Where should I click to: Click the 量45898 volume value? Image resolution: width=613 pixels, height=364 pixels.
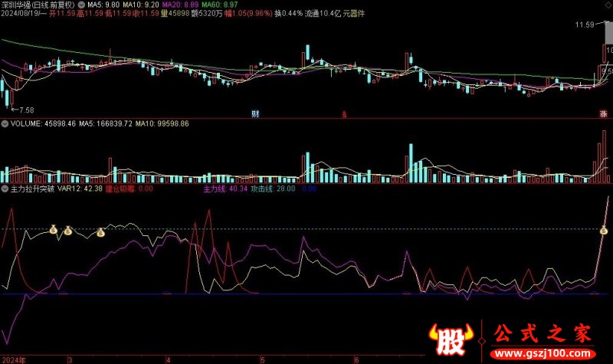tap(175, 14)
